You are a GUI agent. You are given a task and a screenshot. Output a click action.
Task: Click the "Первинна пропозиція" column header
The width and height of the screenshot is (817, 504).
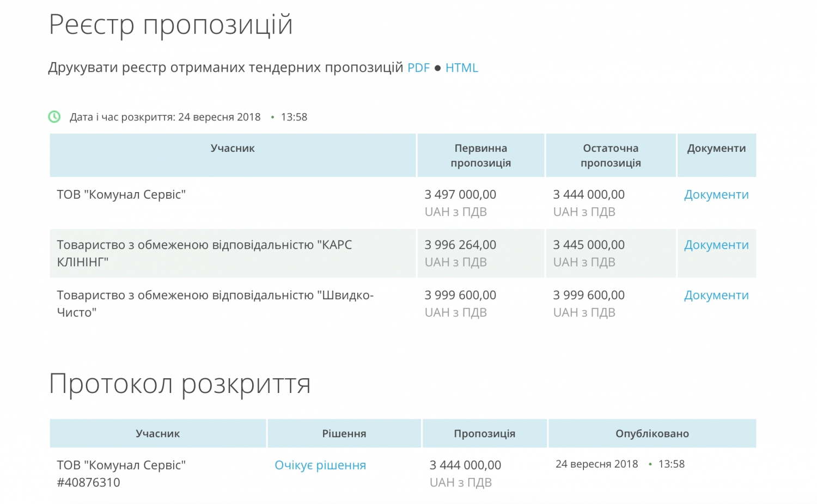(480, 155)
